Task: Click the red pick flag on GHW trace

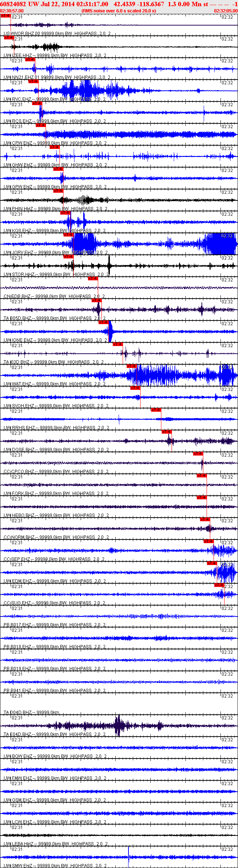Action: point(55,147)
